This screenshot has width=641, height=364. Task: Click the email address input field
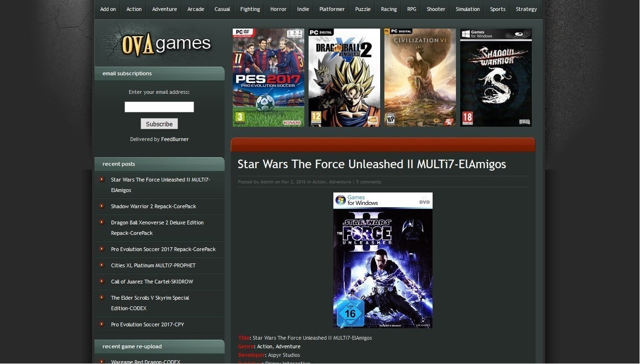tap(159, 107)
